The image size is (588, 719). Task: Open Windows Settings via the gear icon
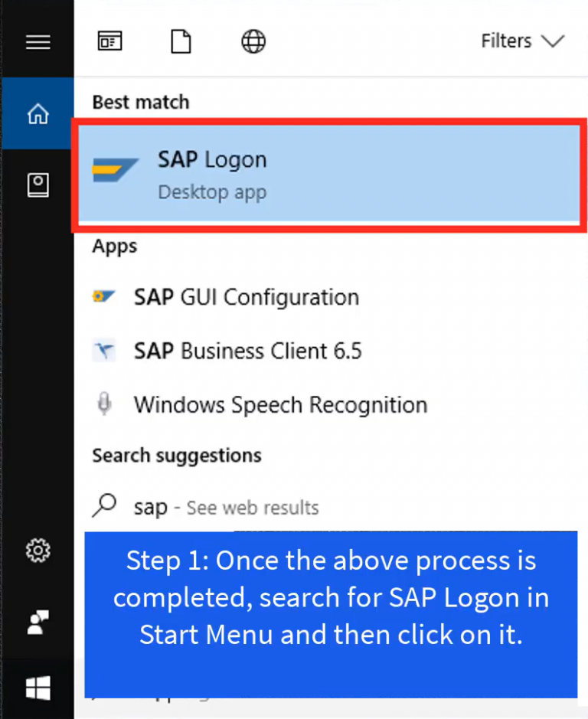coord(37,551)
